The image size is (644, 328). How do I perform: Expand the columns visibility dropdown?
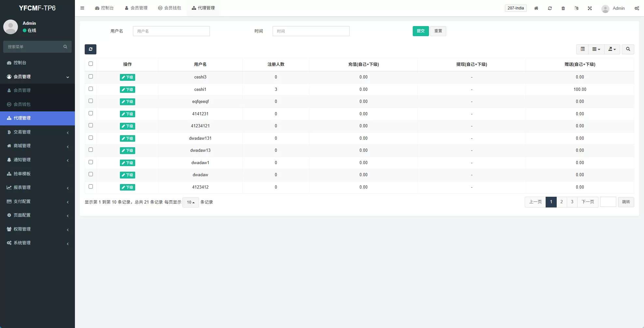point(596,49)
